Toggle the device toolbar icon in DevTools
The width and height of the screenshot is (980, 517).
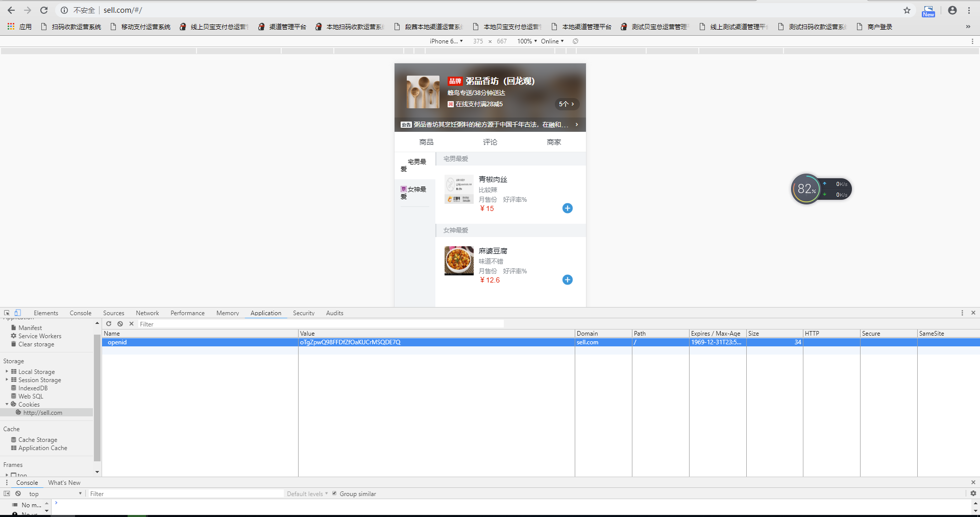click(17, 313)
